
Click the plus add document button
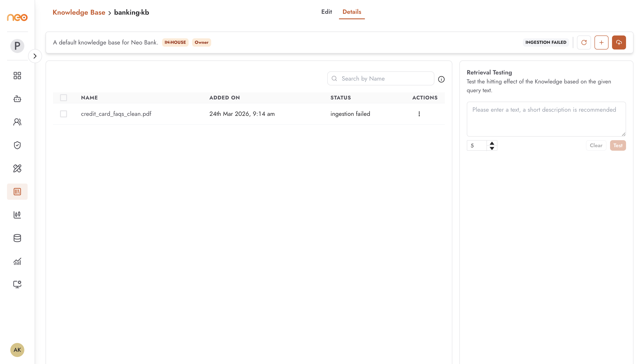tap(601, 42)
